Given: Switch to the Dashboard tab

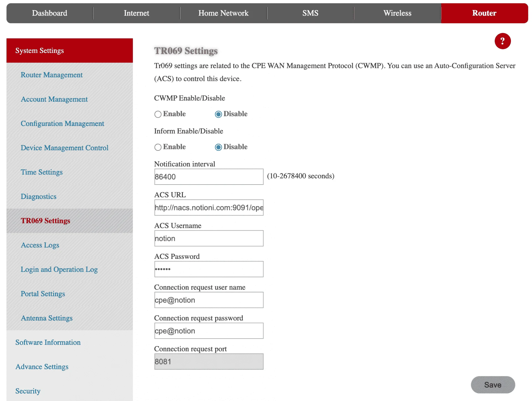Looking at the screenshot, I should click(50, 13).
